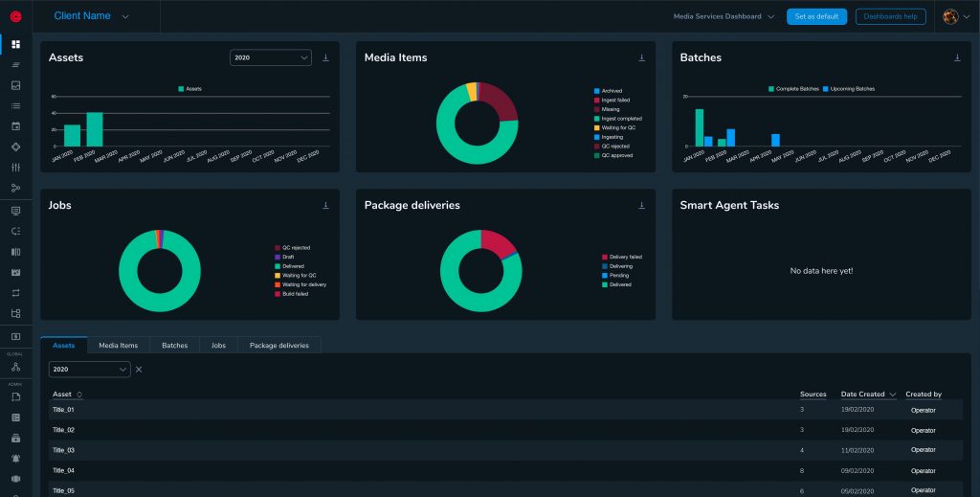The image size is (980, 497).
Task: Open the image gallery icon in sidebar
Action: click(x=15, y=85)
